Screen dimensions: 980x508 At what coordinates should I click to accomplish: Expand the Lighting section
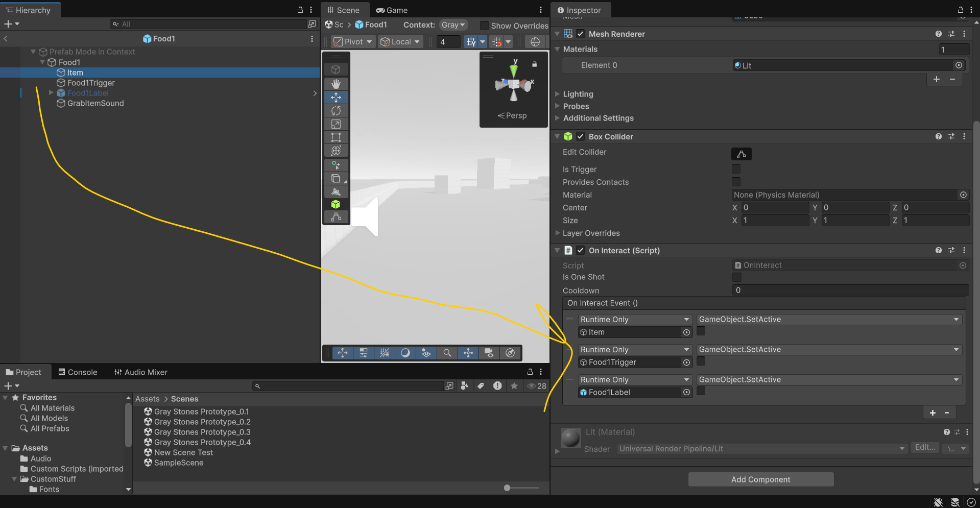pos(578,94)
